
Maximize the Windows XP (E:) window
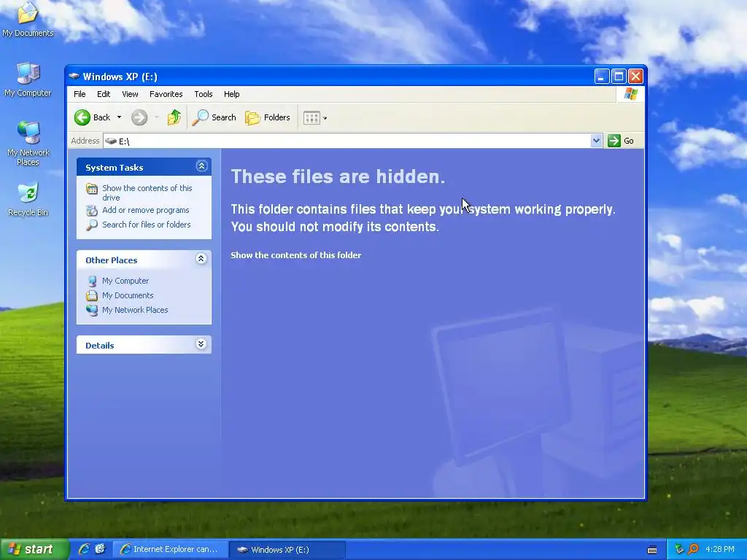(x=619, y=76)
